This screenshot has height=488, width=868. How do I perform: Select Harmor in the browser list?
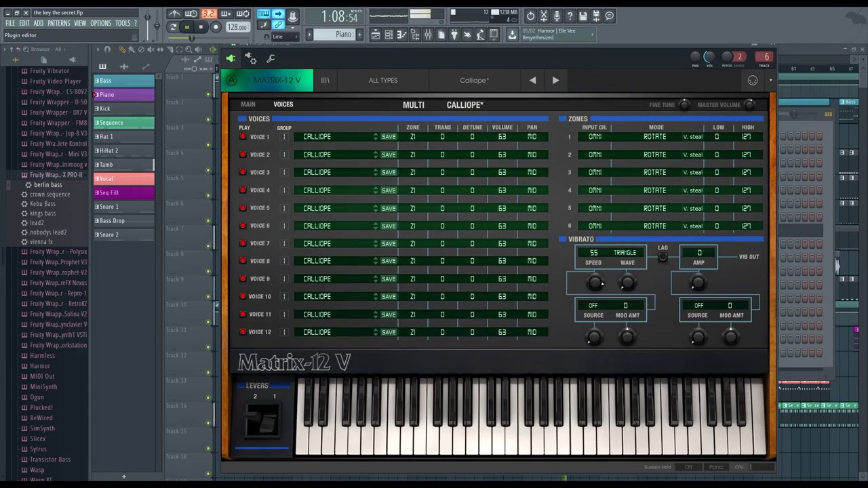point(40,366)
